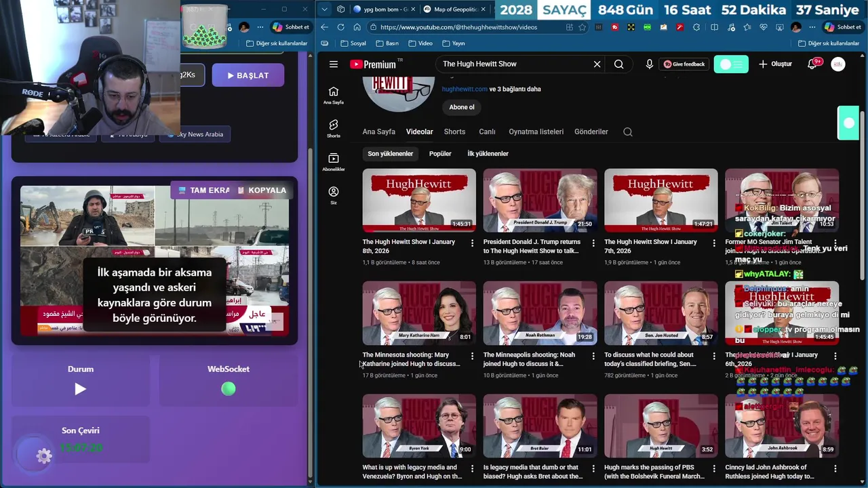Open right browser profile picture
The width and height of the screenshot is (868, 488).
pos(796,27)
